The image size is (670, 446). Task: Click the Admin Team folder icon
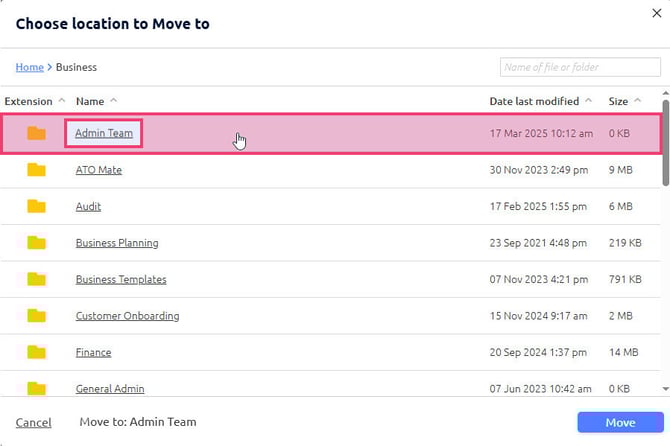[36, 133]
